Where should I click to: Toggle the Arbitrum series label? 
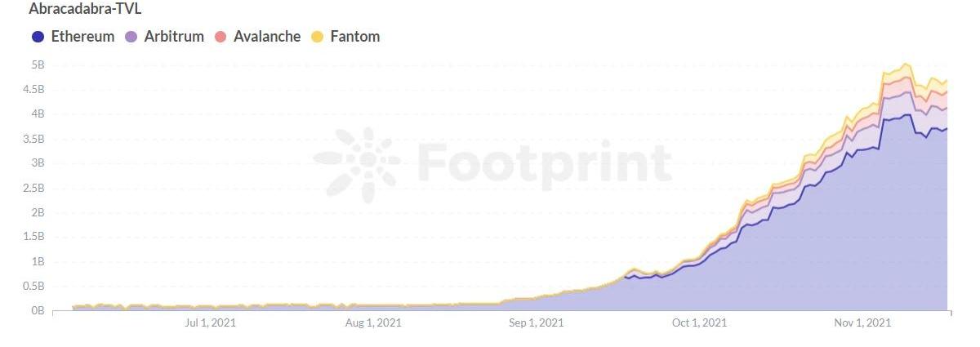[174, 37]
